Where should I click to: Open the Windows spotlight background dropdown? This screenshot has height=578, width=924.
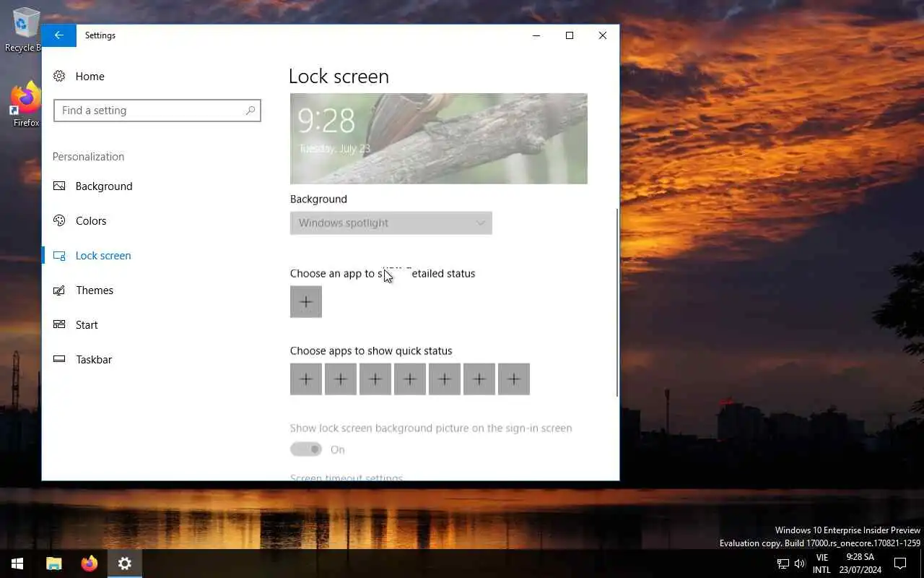coord(391,223)
